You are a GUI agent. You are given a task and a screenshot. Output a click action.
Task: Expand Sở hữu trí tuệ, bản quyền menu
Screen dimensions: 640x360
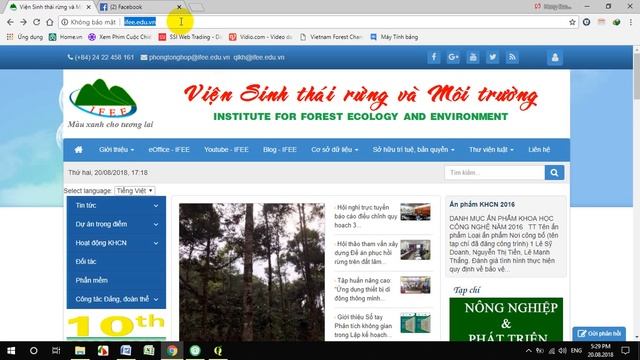pyautogui.click(x=413, y=150)
